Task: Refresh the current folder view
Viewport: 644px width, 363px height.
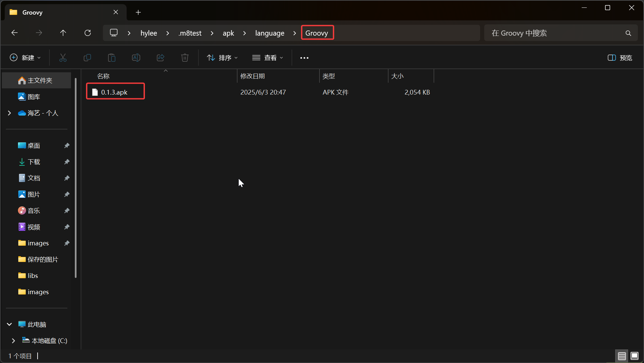Action: tap(88, 33)
